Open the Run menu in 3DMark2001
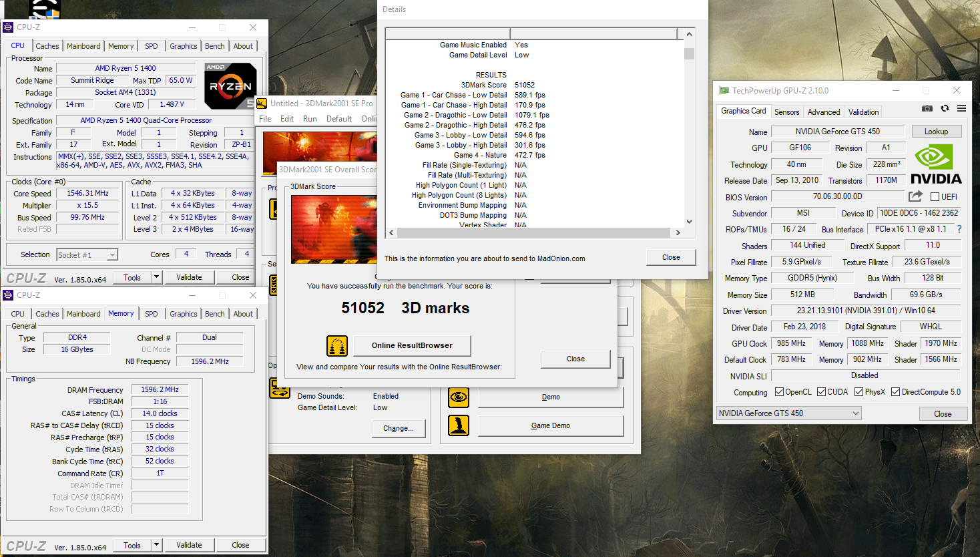 [310, 119]
